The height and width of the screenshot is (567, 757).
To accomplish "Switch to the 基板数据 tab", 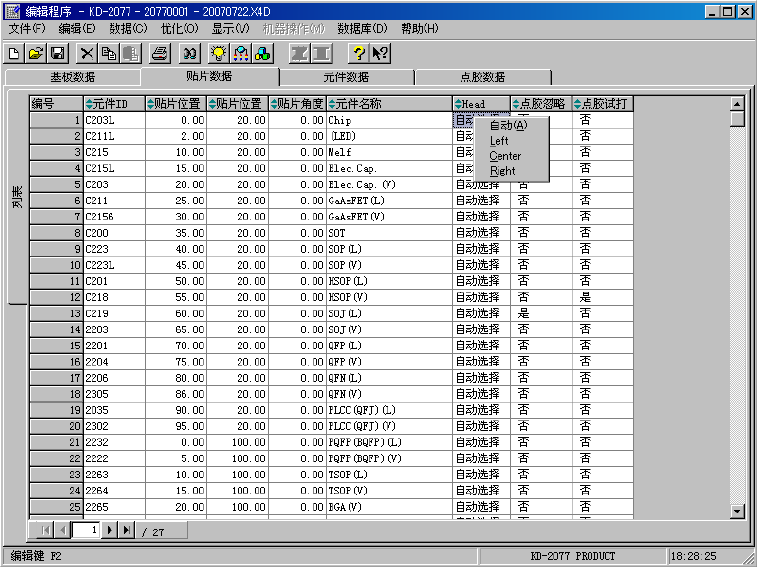I will pyautogui.click(x=73, y=77).
